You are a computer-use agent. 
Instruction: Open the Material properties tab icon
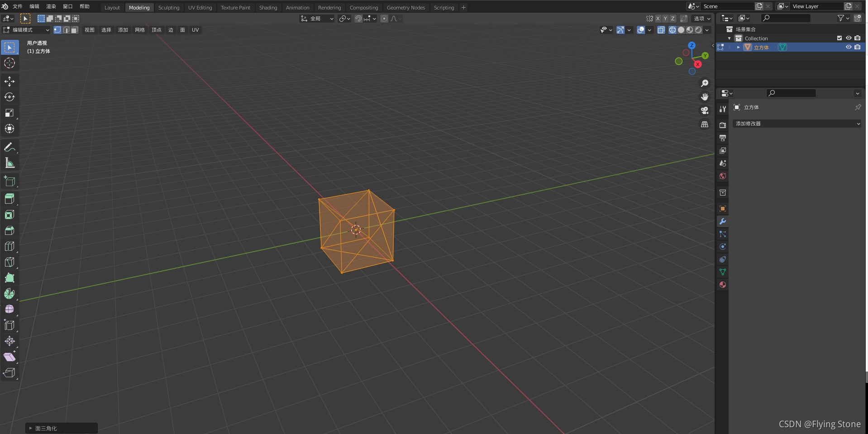pyautogui.click(x=723, y=285)
